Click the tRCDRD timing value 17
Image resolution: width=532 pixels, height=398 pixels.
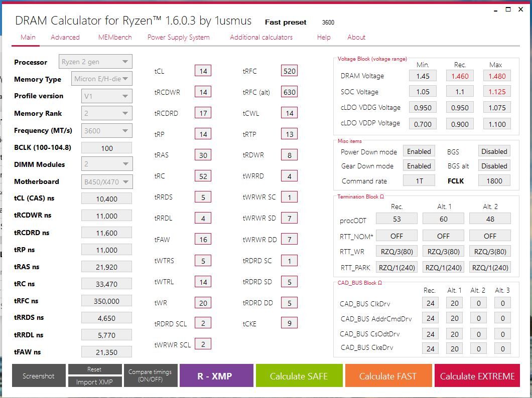pos(203,113)
